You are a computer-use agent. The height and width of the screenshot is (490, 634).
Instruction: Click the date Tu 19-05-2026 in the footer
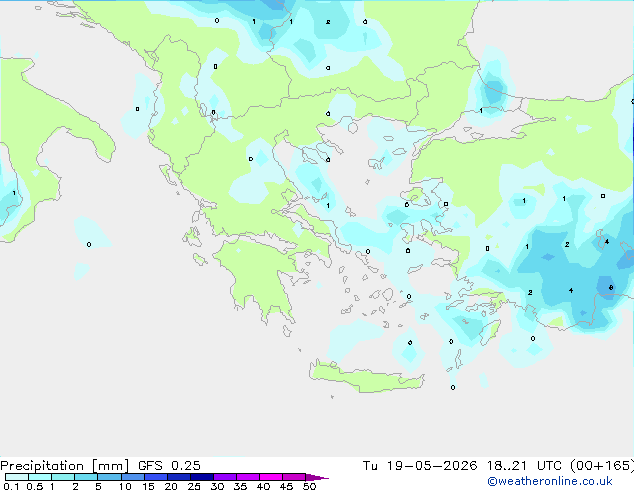420,466
